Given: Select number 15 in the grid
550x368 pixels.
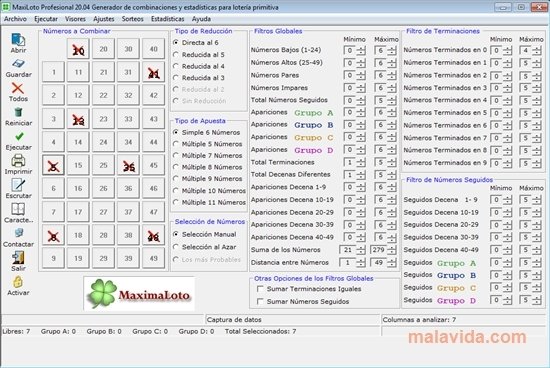Looking at the screenshot, I should (78, 165).
